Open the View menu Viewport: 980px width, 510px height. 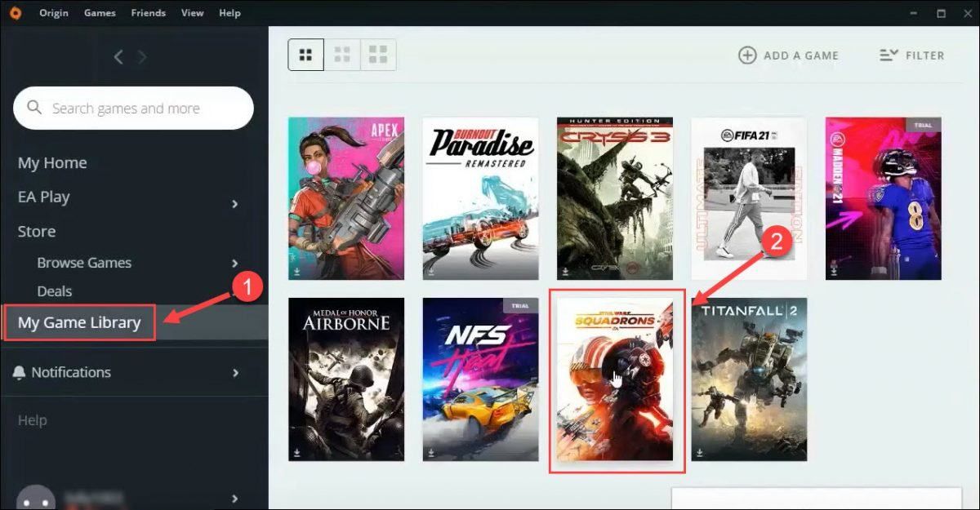[193, 13]
